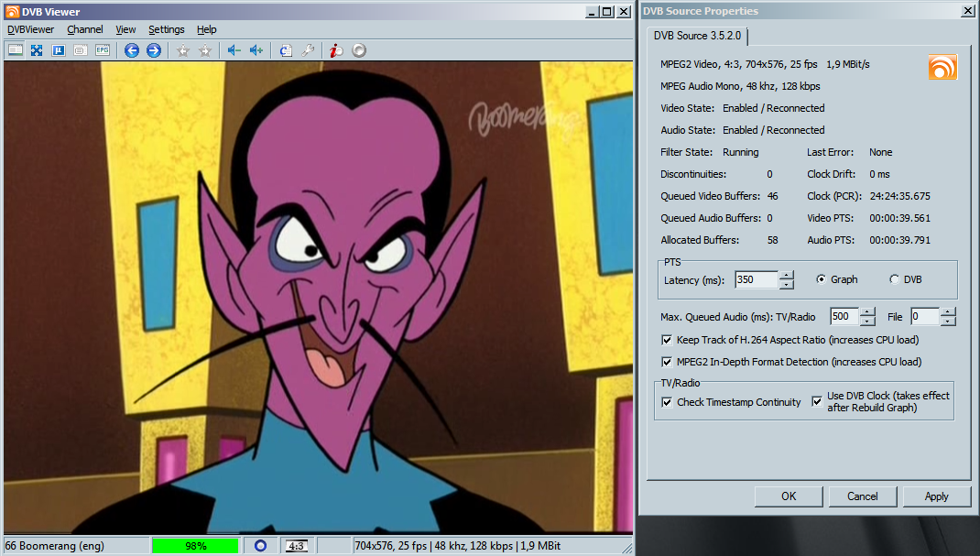Click the grey record circle icon
Viewport: 980px width, 556px height.
359,50
